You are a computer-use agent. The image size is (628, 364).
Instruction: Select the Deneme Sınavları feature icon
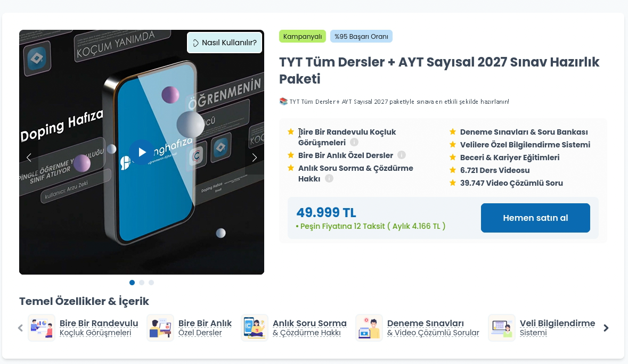tap(369, 328)
